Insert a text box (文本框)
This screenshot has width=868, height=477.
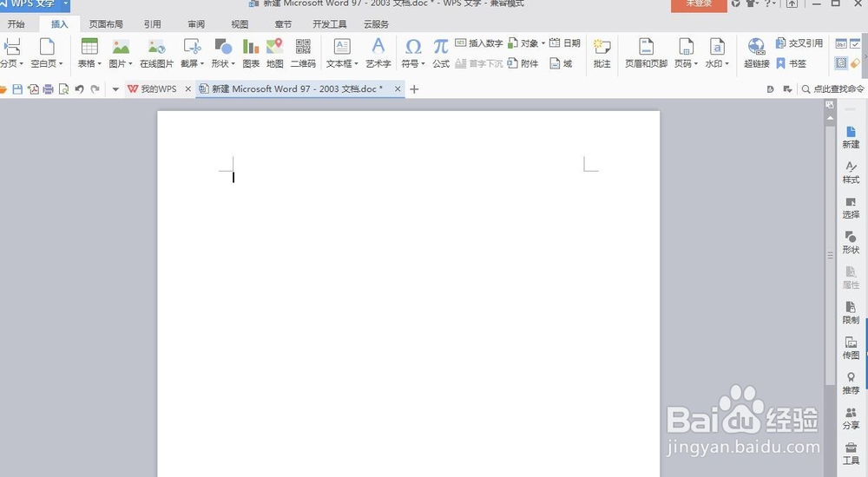[342, 47]
